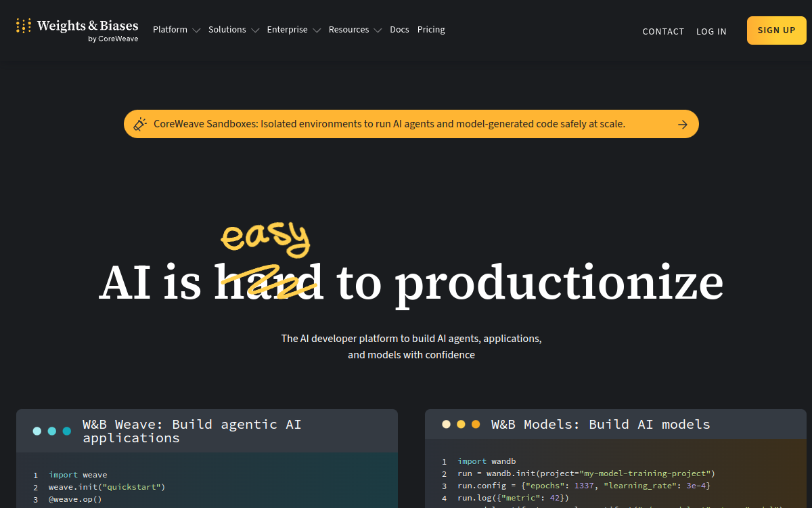
Task: Click the run.config epochs code line
Action: click(584, 486)
